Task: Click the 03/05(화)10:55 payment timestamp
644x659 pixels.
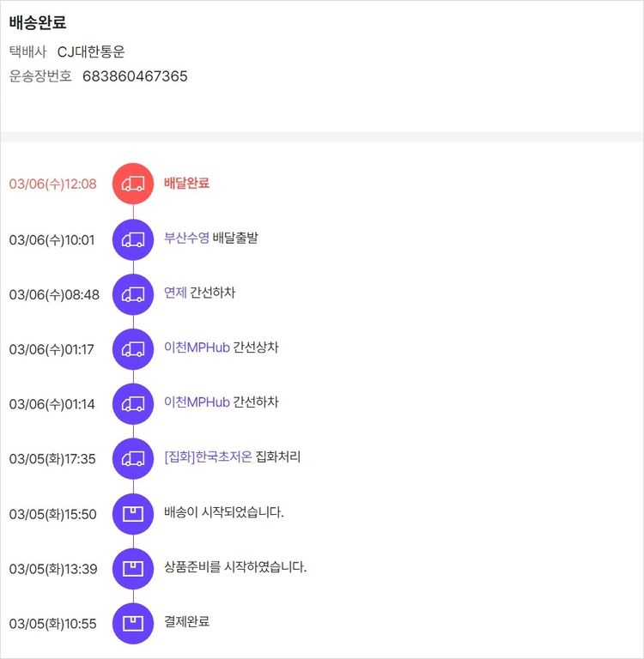Action: pyautogui.click(x=53, y=623)
